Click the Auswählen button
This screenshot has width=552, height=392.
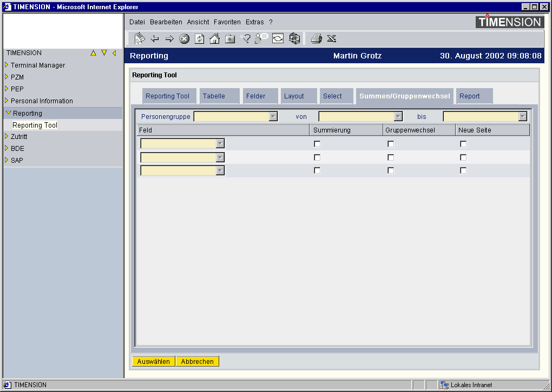pyautogui.click(x=154, y=362)
